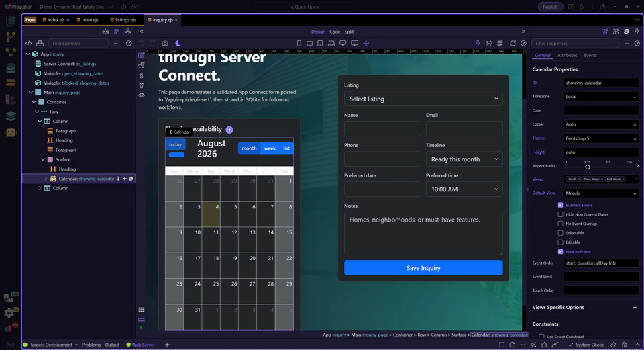The height and width of the screenshot is (350, 644).
Task: Click the Find Elements search field
Action: click(78, 43)
